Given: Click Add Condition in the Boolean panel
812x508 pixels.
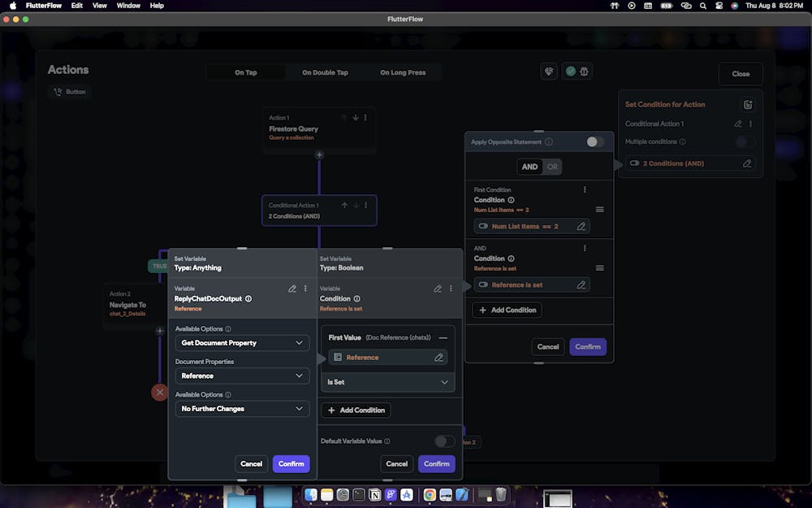Looking at the screenshot, I should pyautogui.click(x=356, y=410).
